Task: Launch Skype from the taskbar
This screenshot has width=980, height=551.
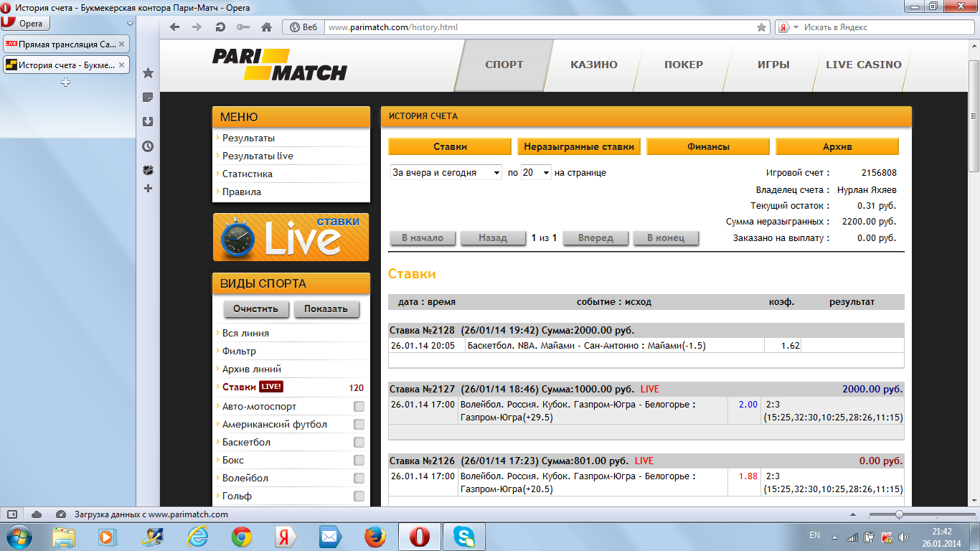Action: click(x=463, y=536)
